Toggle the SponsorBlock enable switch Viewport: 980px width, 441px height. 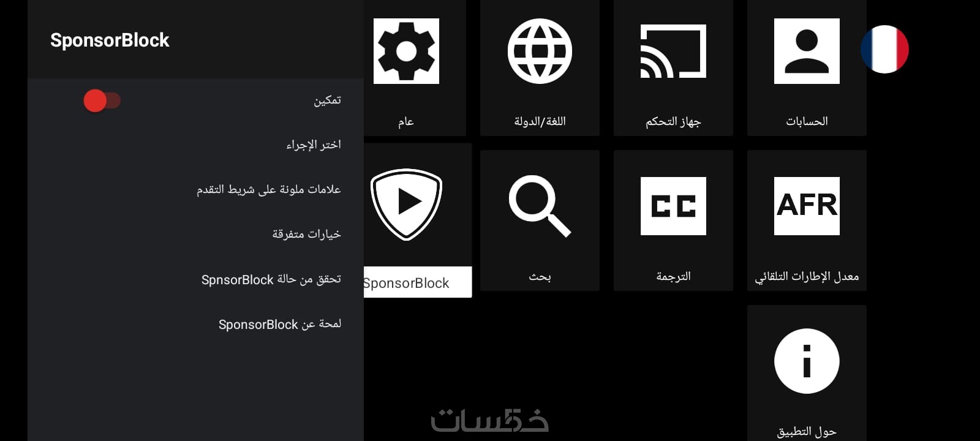click(x=102, y=100)
